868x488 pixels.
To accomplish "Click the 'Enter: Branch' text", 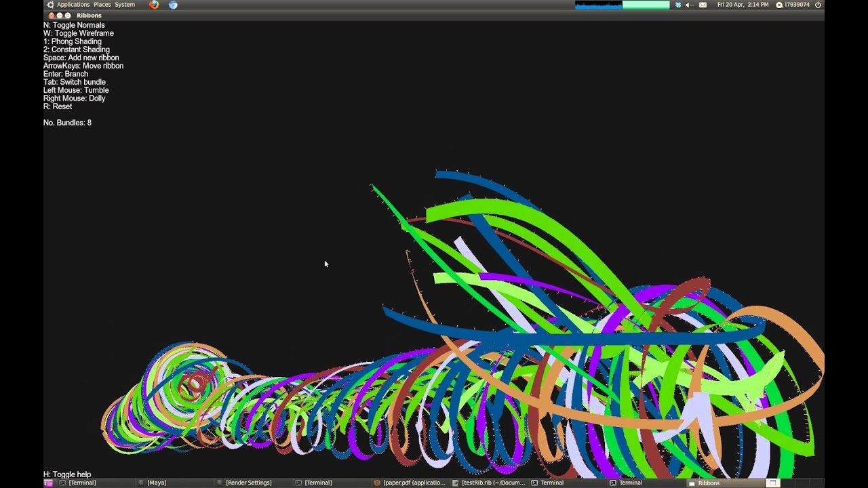I will coord(66,74).
